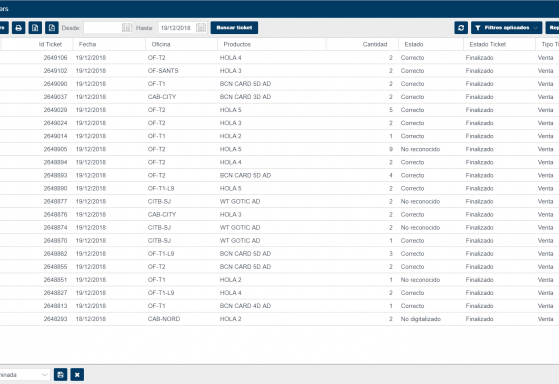This screenshot has width=559, height=384.
Task: Select ticket id 2648855
Action: pos(55,267)
